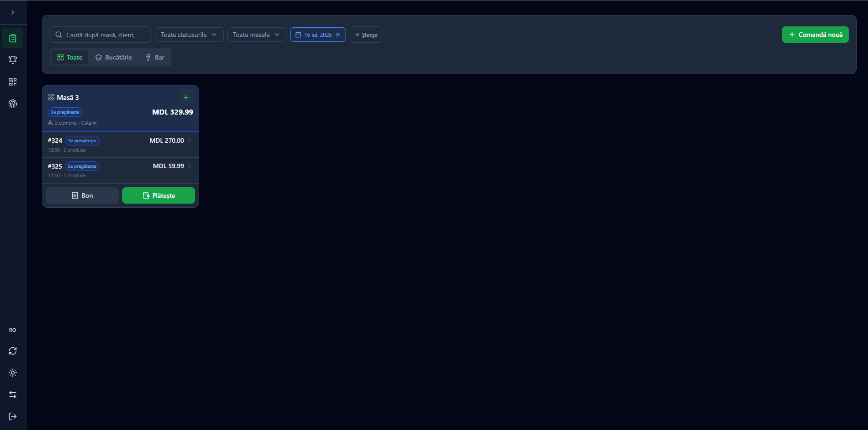
Task: Click the logout icon in sidebar
Action: click(13, 416)
